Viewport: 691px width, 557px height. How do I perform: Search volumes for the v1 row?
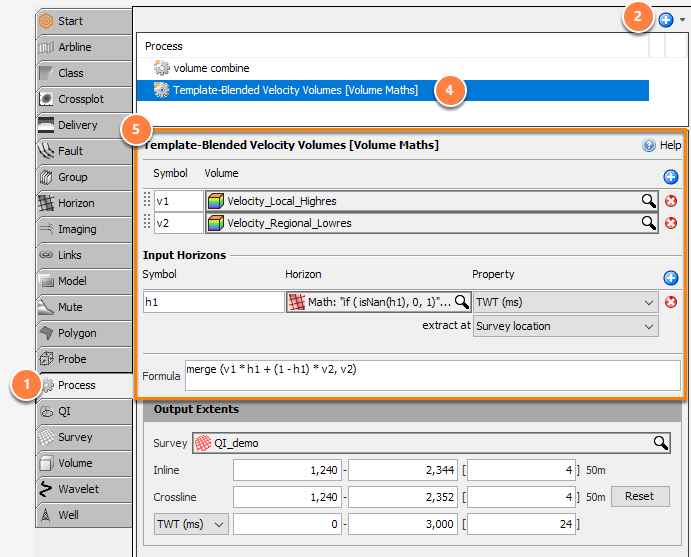[648, 201]
